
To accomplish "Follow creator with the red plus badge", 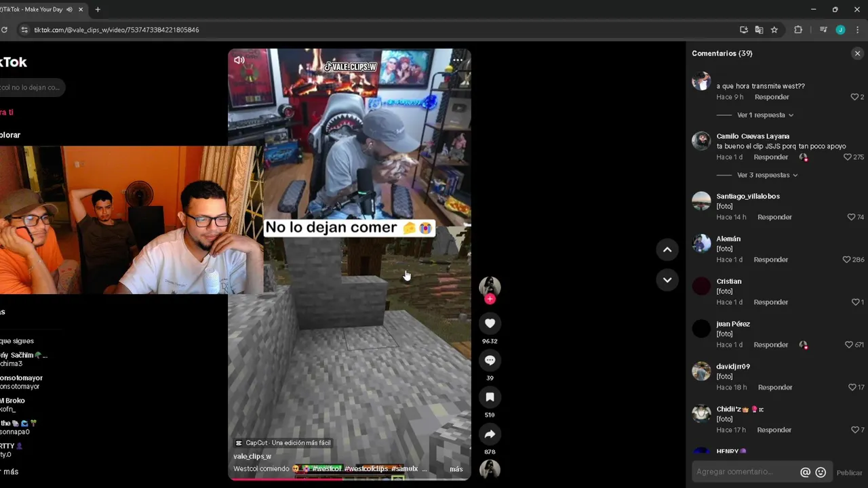I will [x=490, y=299].
